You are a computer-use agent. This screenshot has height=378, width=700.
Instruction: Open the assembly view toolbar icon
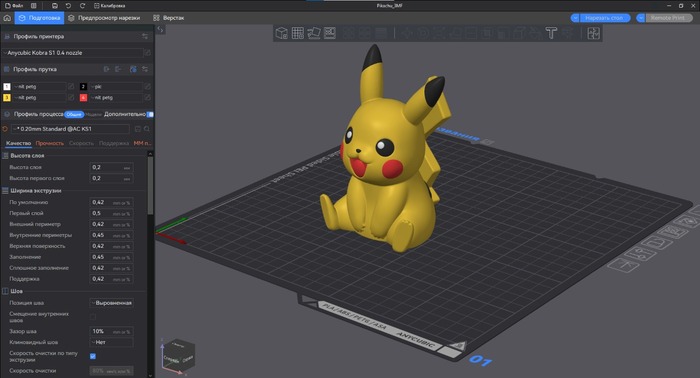[593, 33]
